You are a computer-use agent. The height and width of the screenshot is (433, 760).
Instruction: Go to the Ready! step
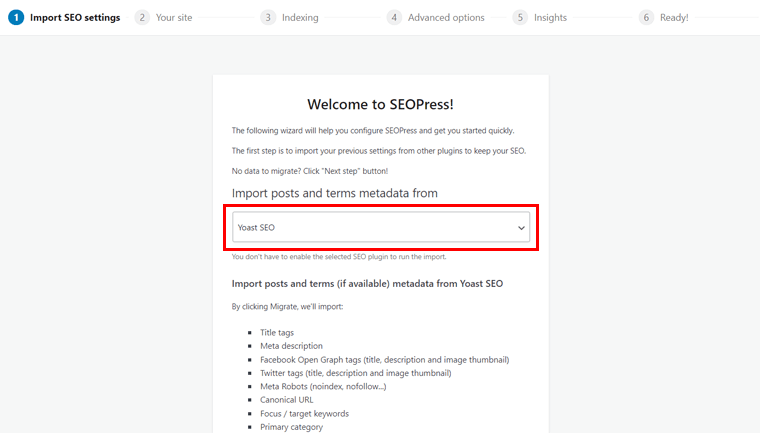point(674,17)
